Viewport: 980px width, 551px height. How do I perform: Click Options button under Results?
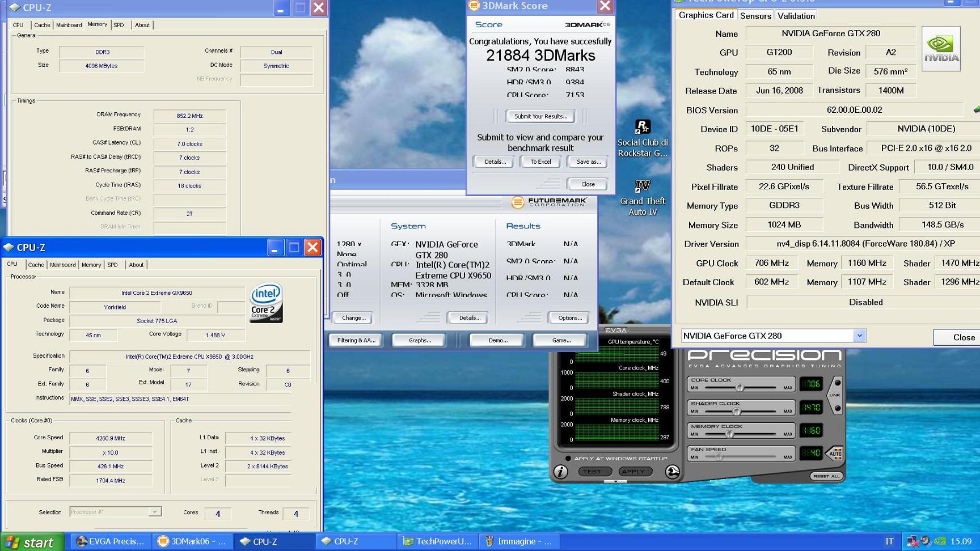[569, 318]
